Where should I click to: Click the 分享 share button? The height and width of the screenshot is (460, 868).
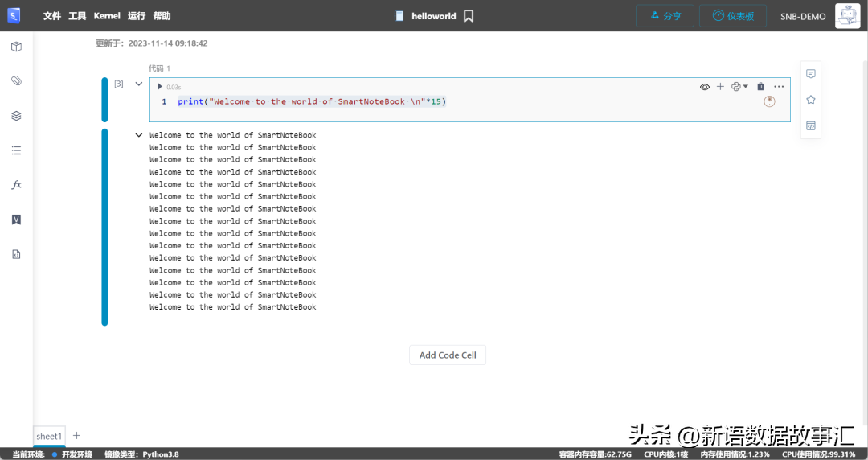pyautogui.click(x=665, y=16)
